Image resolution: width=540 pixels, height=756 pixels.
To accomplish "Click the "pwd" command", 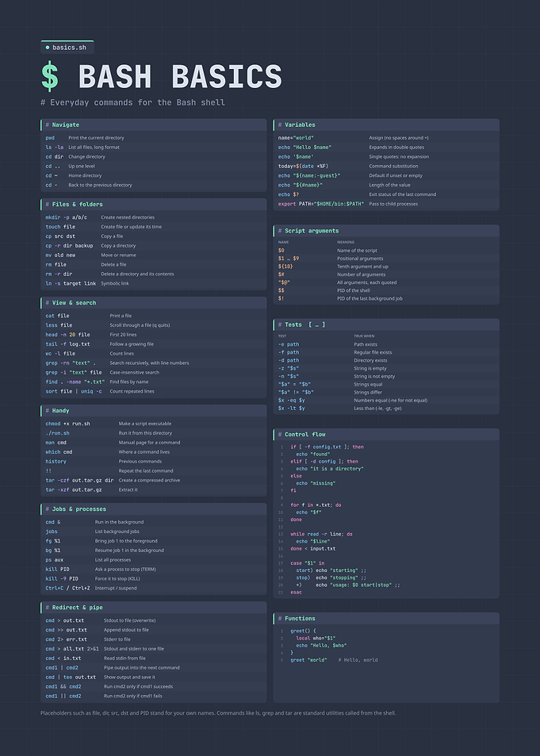I will click(50, 138).
